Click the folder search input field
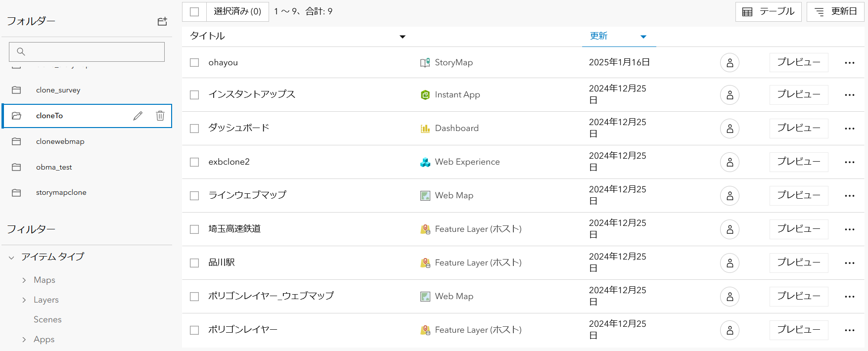Screen dimensions: 868x351 click(x=87, y=51)
